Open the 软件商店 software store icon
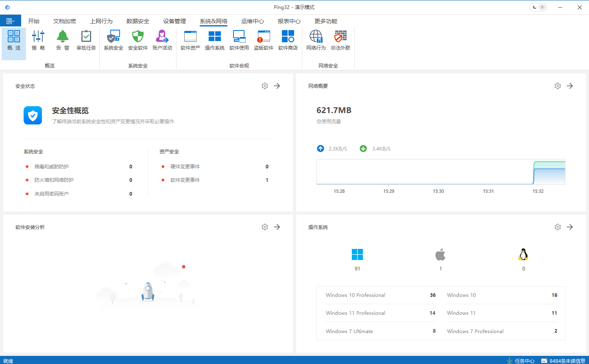589x364 pixels. click(288, 40)
